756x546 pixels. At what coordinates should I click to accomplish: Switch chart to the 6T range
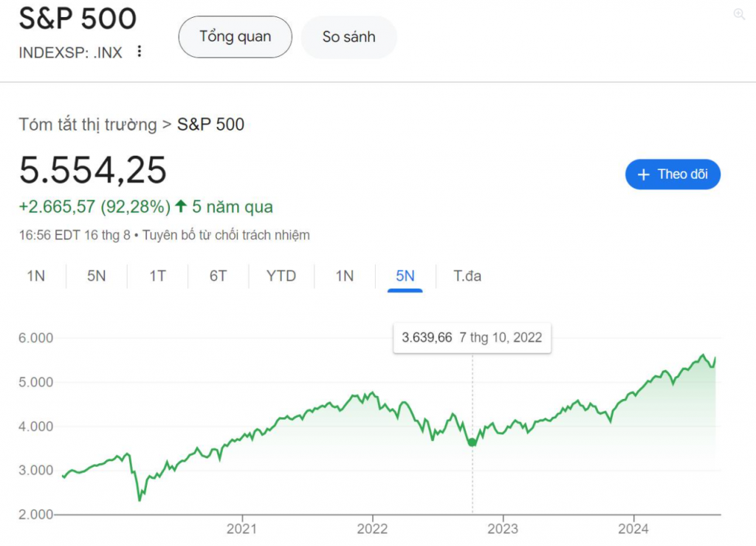click(218, 276)
